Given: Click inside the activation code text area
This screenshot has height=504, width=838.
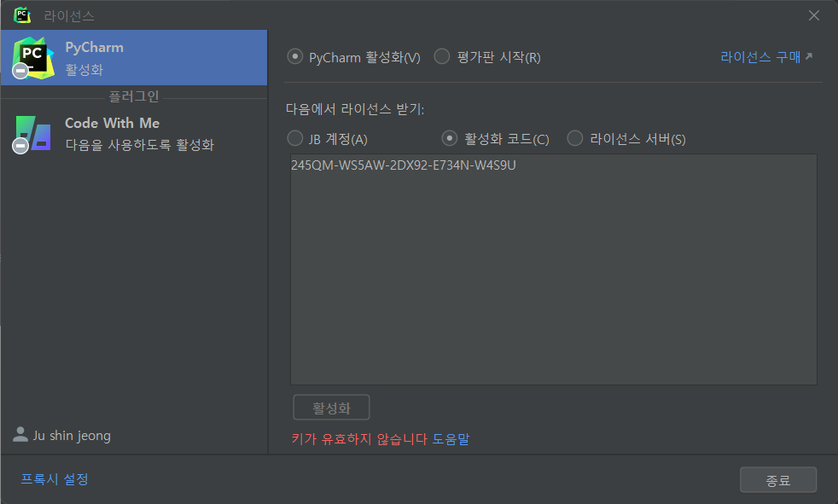Looking at the screenshot, I should tap(554, 269).
